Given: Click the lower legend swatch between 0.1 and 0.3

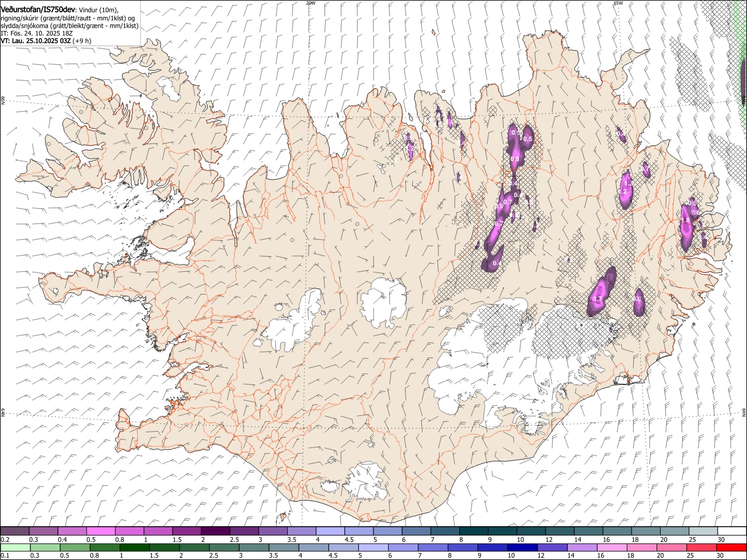Looking at the screenshot, I should pos(15,548).
